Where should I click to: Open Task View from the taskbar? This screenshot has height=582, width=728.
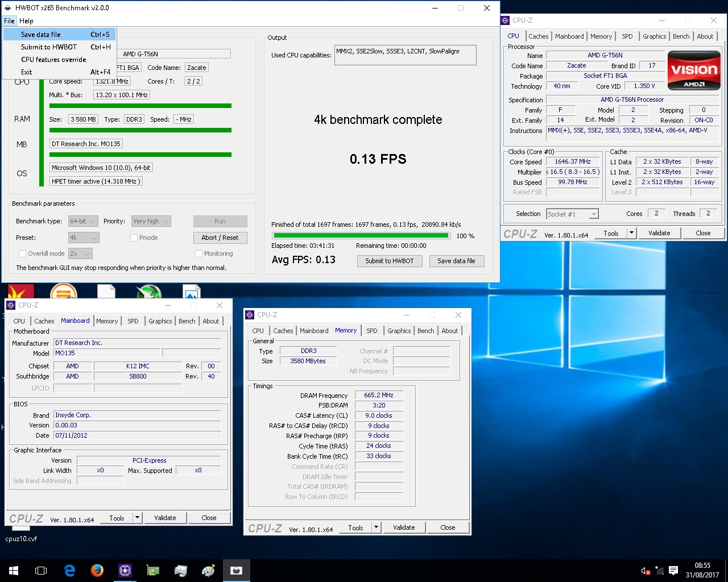(x=41, y=571)
